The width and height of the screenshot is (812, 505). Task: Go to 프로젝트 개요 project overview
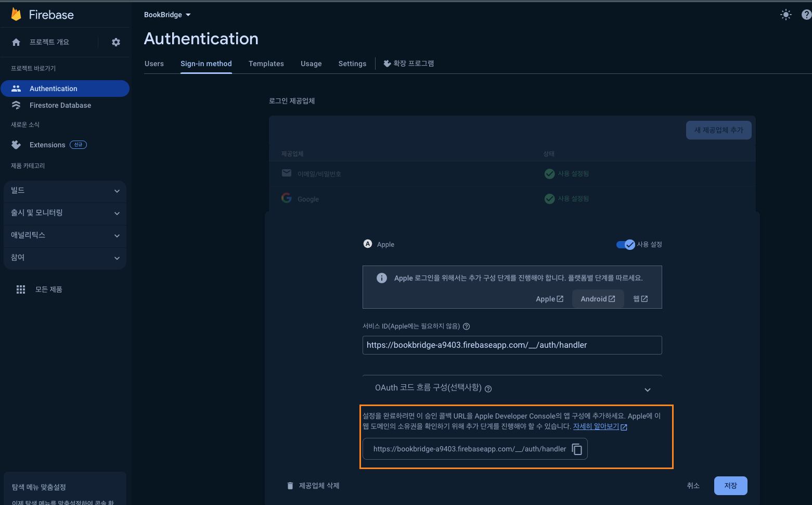coord(49,42)
